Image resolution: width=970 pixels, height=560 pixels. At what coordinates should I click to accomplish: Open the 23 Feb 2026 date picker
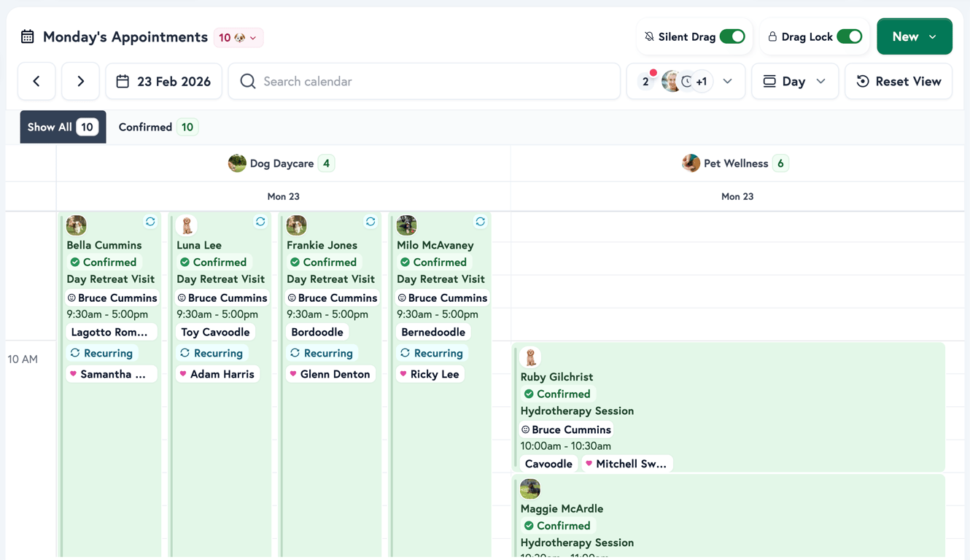click(x=163, y=81)
